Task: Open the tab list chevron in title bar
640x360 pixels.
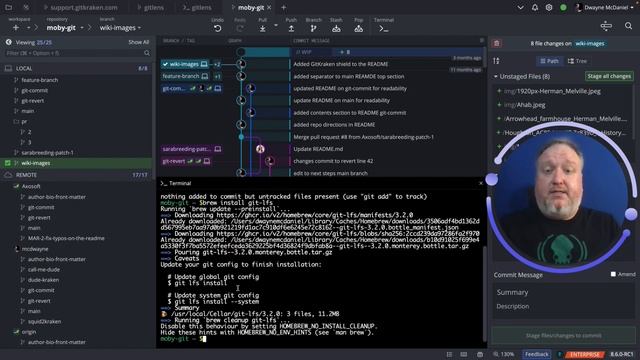Action: 520,7
